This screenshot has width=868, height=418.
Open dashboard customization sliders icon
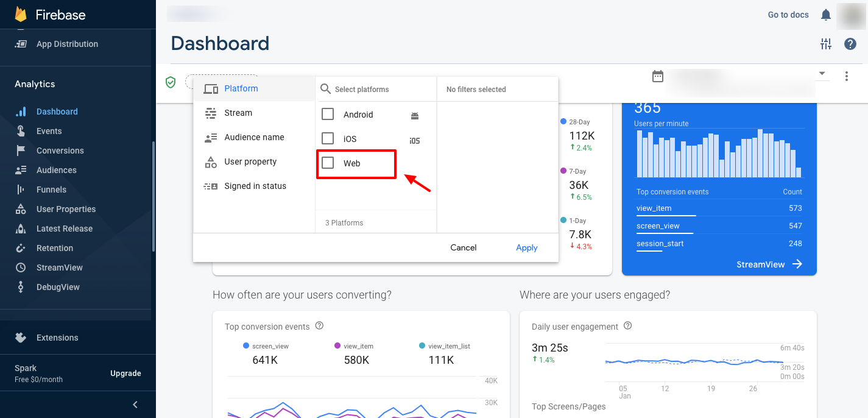(x=826, y=44)
